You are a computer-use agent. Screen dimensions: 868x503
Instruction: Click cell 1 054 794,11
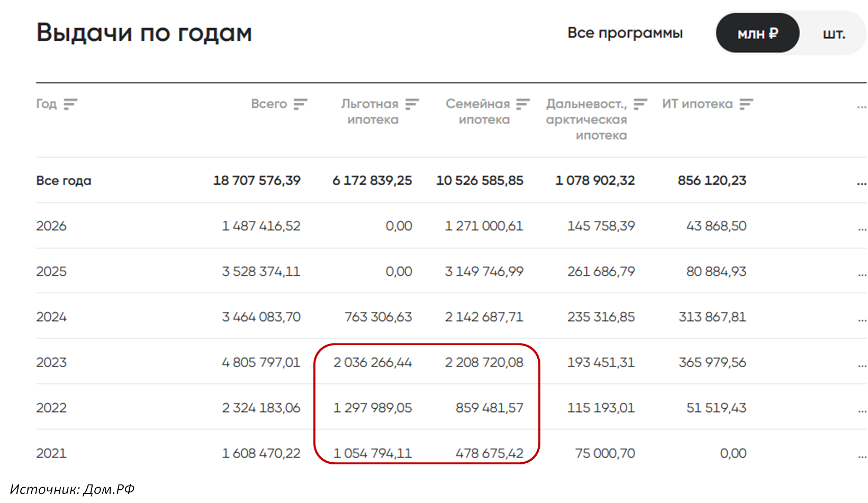(373, 454)
